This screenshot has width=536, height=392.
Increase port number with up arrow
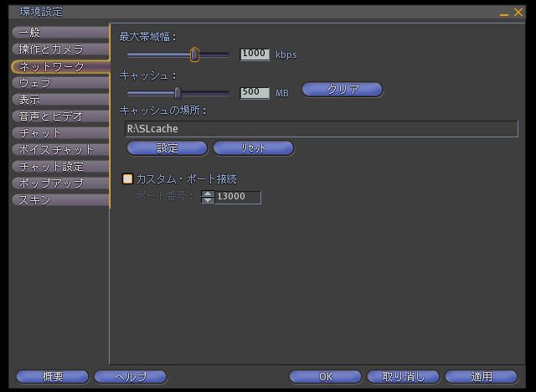click(x=208, y=193)
